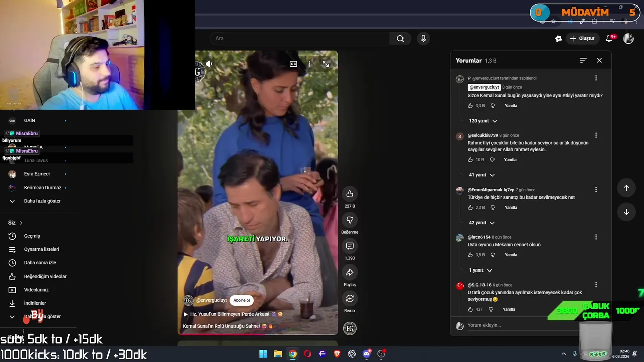Screen dimensions: 644x362
Task: Open Discord from the taskbar
Action: [367, 354]
